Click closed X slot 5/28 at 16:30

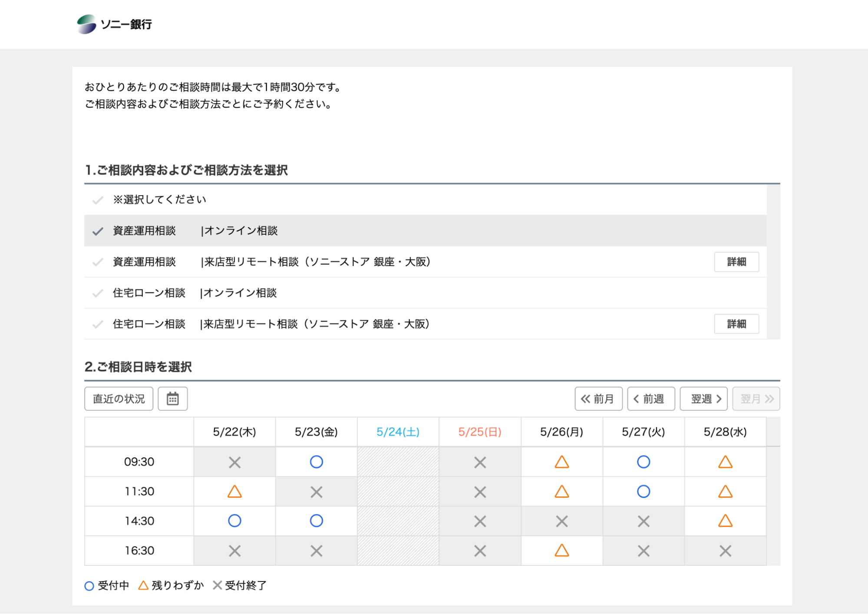point(726,551)
